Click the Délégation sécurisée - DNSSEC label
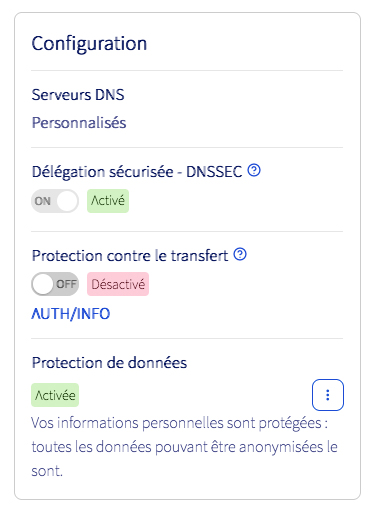374x514 pixels. point(137,172)
